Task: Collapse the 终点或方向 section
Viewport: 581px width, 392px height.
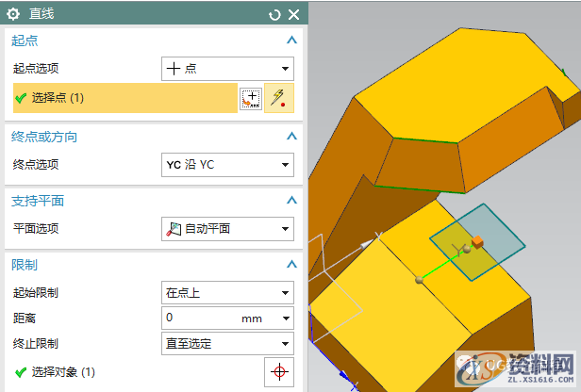Action: pyautogui.click(x=292, y=137)
